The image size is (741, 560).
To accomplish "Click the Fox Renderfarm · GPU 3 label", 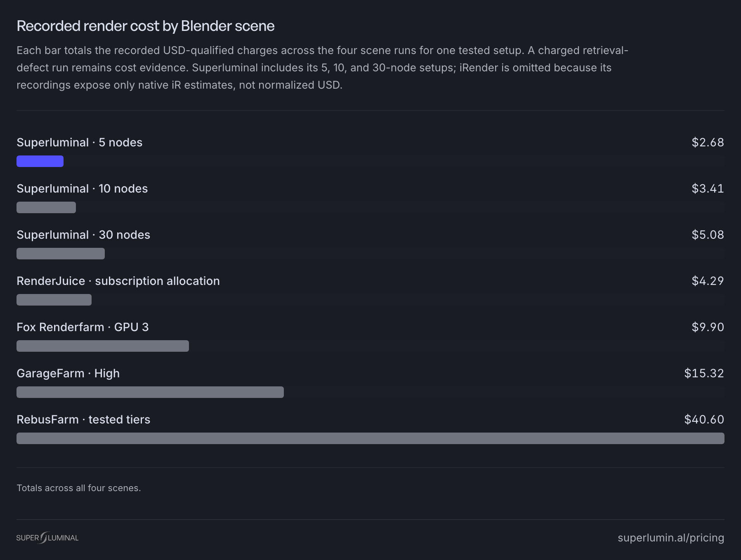I will 83,327.
